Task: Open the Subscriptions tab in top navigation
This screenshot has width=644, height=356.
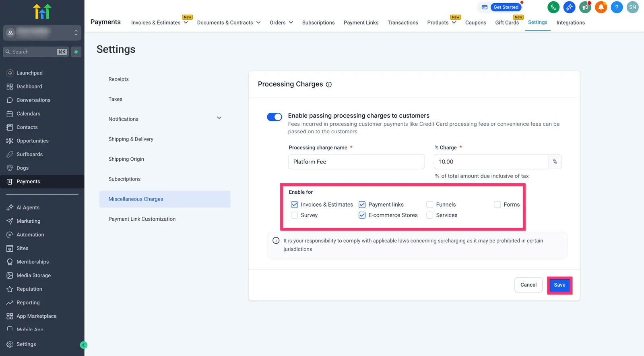Action: 318,23
